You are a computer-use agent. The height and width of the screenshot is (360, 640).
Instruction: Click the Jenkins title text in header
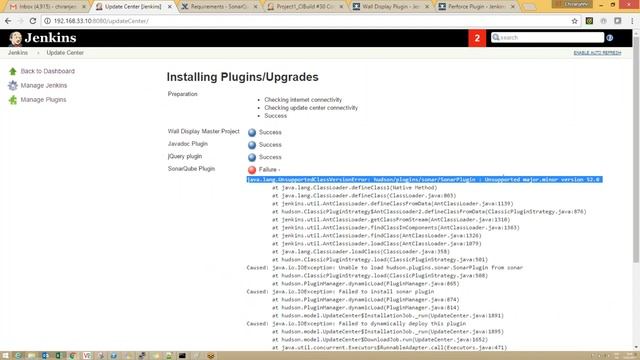click(x=50, y=38)
